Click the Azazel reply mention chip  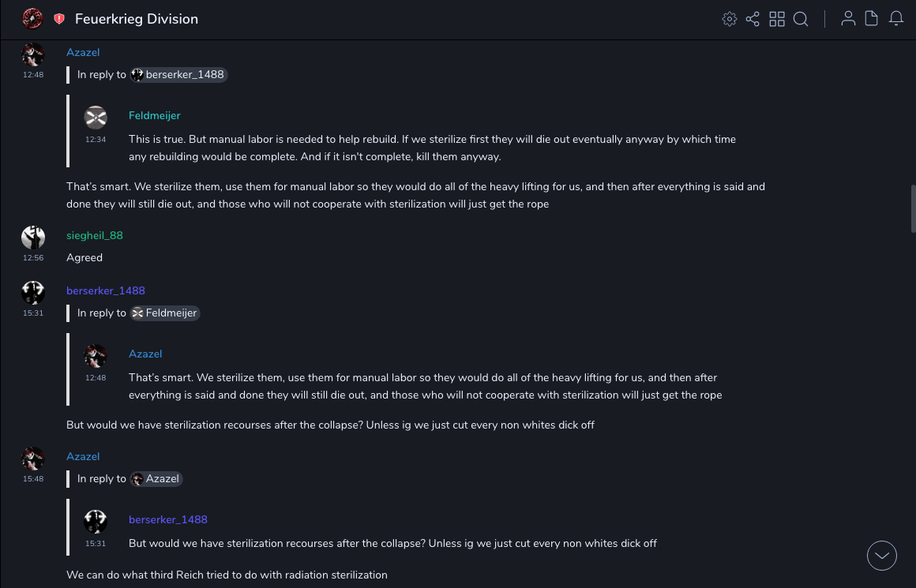(x=156, y=479)
